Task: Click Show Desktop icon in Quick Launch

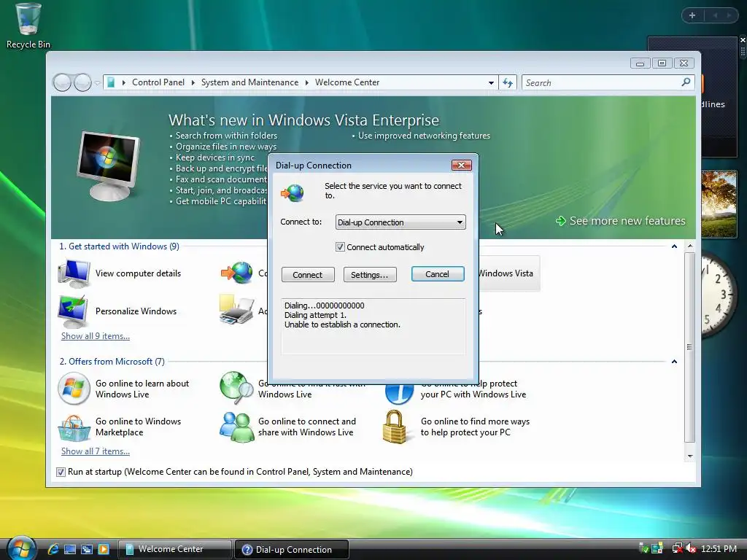Action: coord(70,549)
